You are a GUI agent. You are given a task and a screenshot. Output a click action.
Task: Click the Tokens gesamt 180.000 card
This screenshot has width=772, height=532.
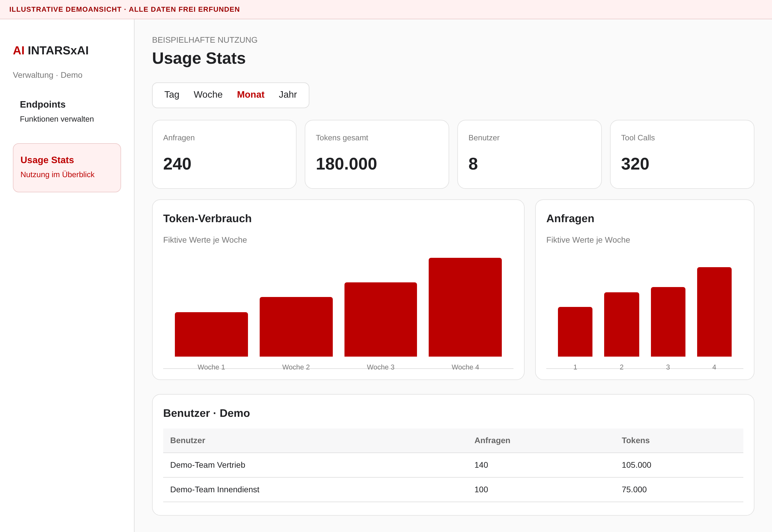click(x=377, y=154)
